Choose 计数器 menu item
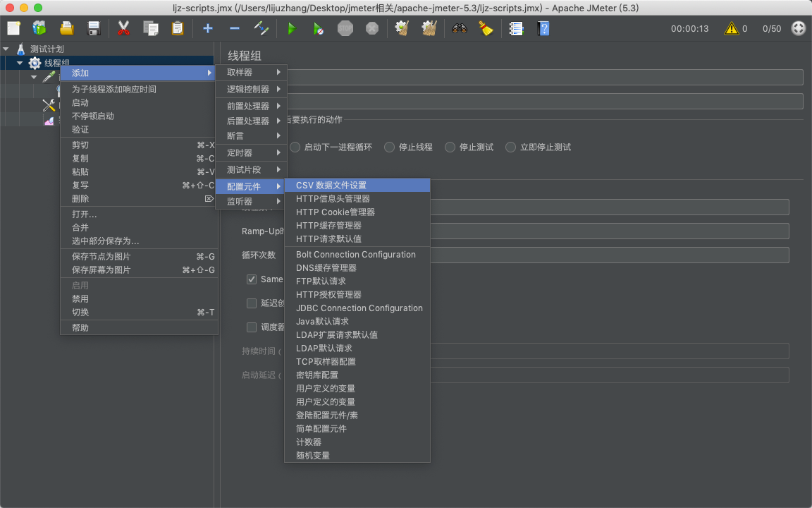The width and height of the screenshot is (812, 508). click(x=357, y=442)
